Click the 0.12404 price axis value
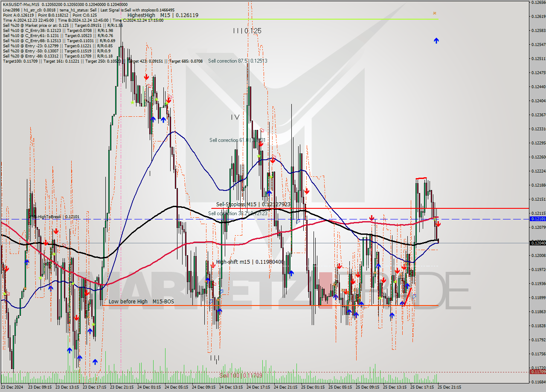 538,101
